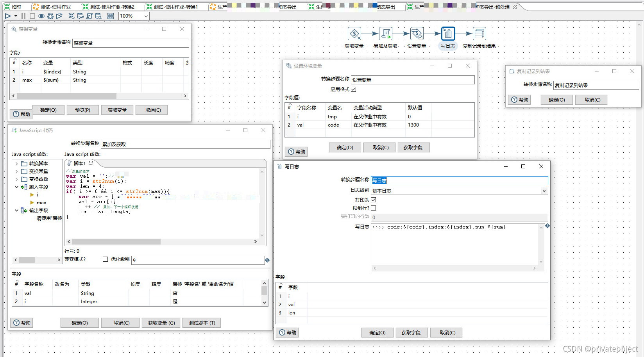Collapse the 输入字段 tree node
Image resolution: width=644 pixels, height=357 pixels.
(x=16, y=187)
